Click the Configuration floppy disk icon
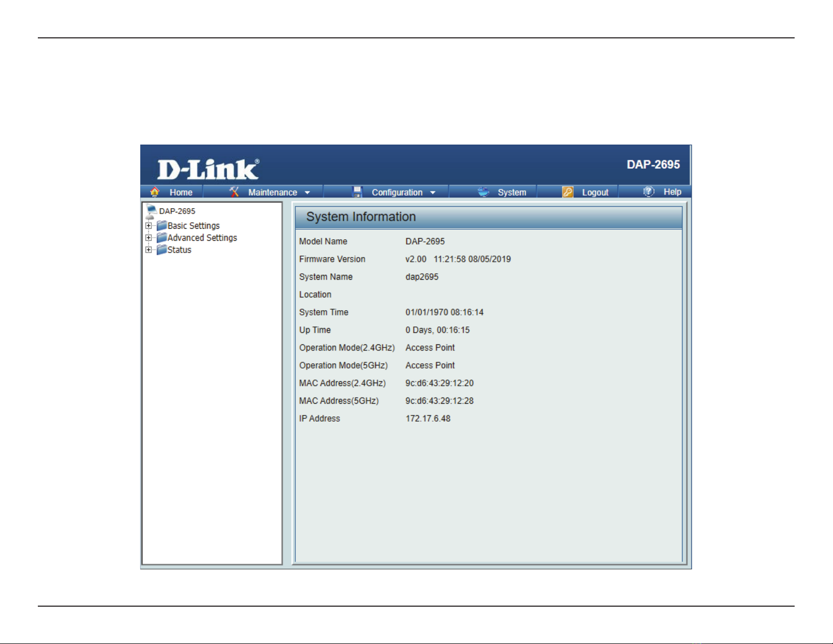Screen dimensions: 833x644 click(x=357, y=192)
